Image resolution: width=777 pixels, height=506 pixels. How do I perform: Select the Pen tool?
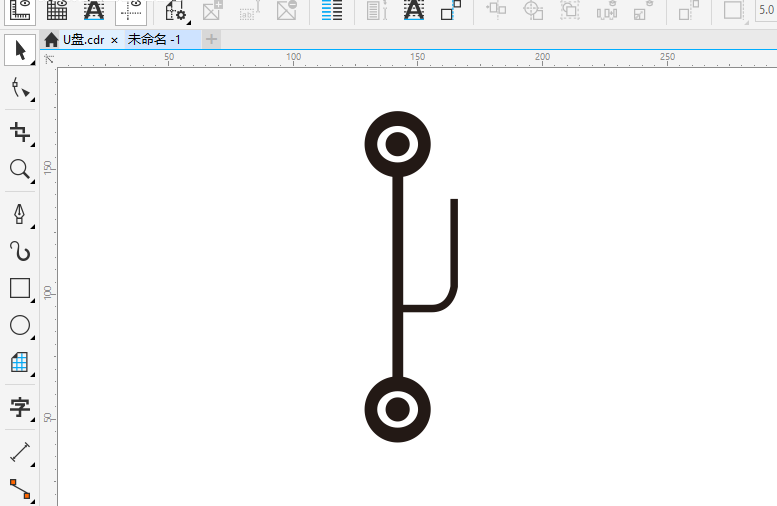coord(20,214)
